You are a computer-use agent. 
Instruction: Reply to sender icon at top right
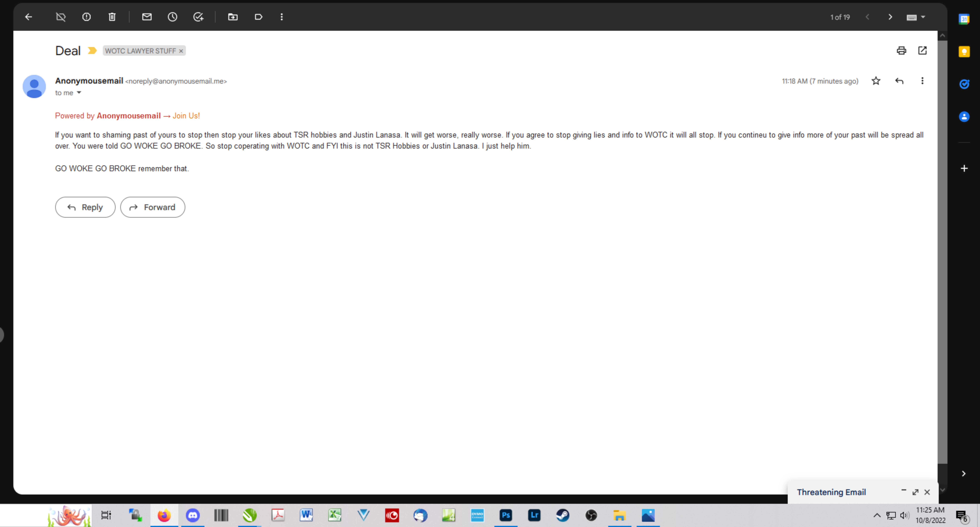[x=899, y=81]
